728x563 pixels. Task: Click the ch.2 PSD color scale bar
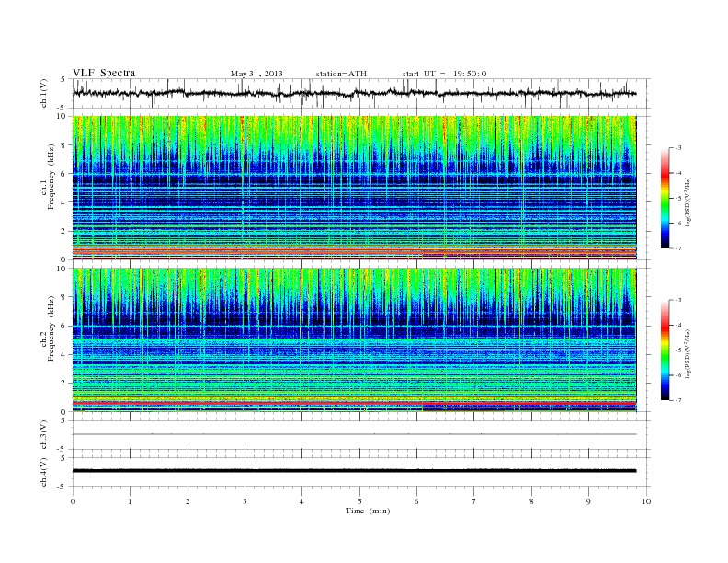coord(665,350)
